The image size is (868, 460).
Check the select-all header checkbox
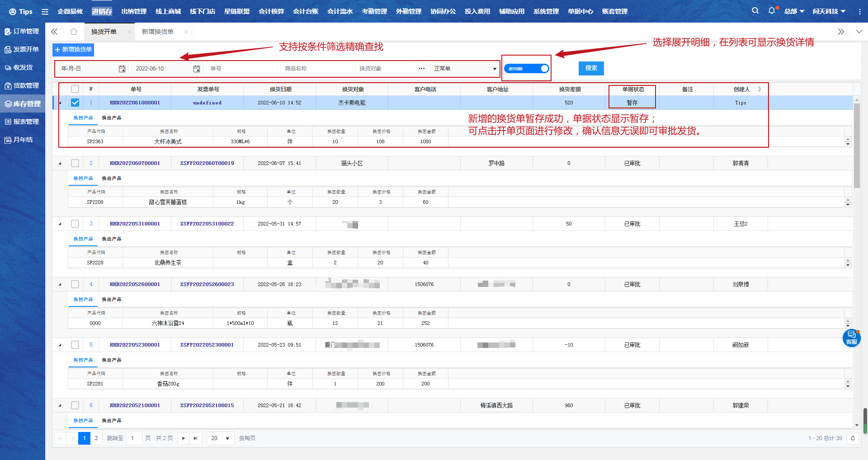(75, 89)
